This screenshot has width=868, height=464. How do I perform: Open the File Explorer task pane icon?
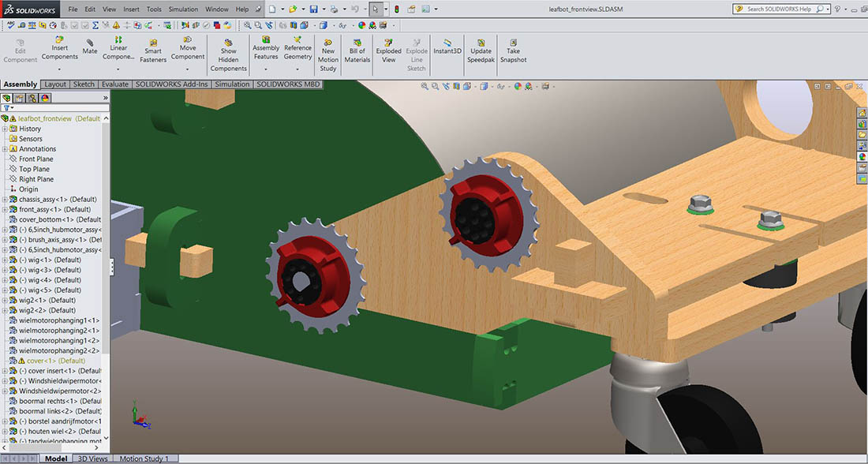tap(862, 135)
